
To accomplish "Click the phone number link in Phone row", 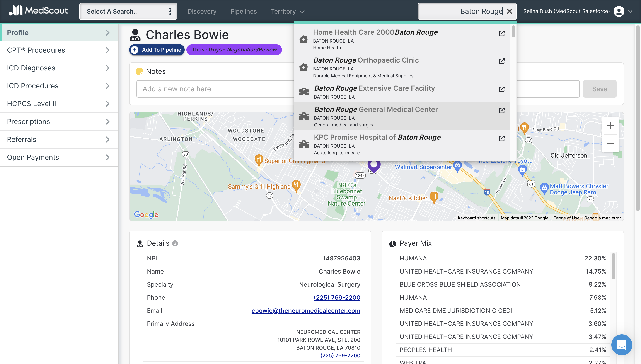I will tap(337, 297).
